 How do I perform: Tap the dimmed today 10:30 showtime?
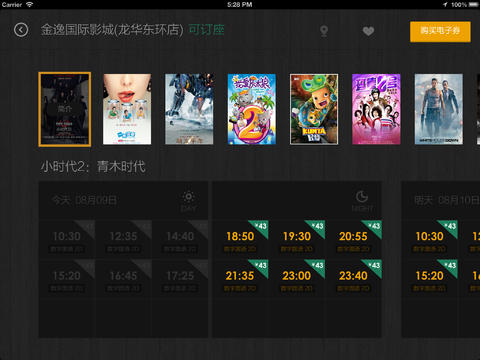67,239
